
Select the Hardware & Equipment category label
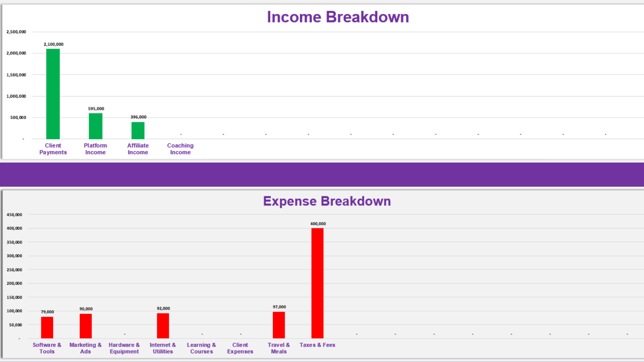pos(124,348)
